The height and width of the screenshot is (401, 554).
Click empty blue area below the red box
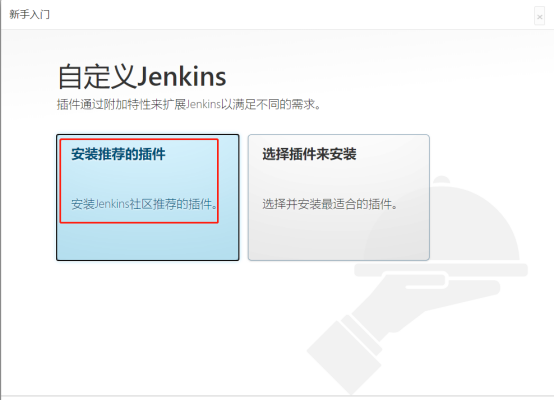148,242
